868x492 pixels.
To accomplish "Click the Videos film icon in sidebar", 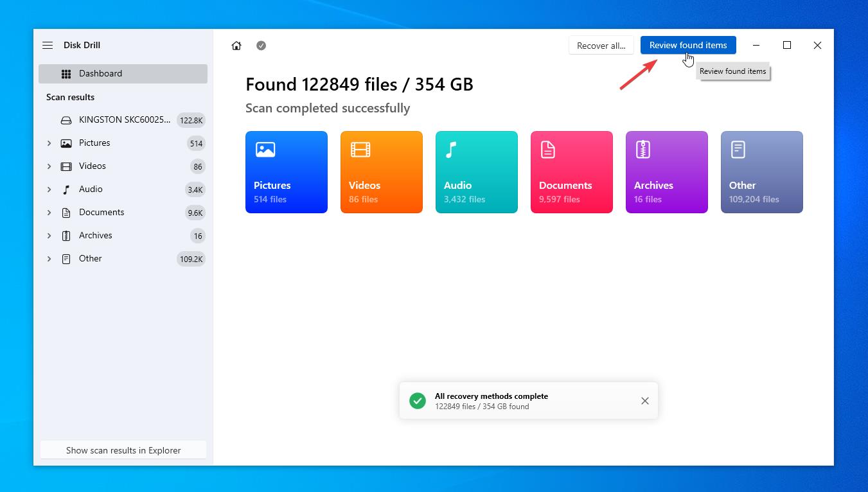I will [66, 166].
